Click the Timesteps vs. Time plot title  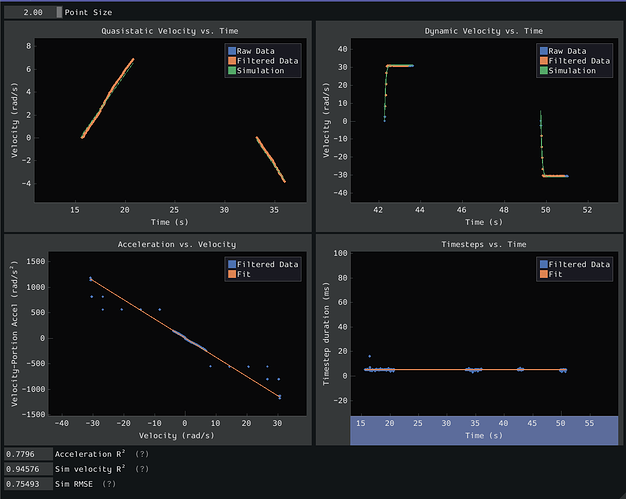[x=483, y=244]
